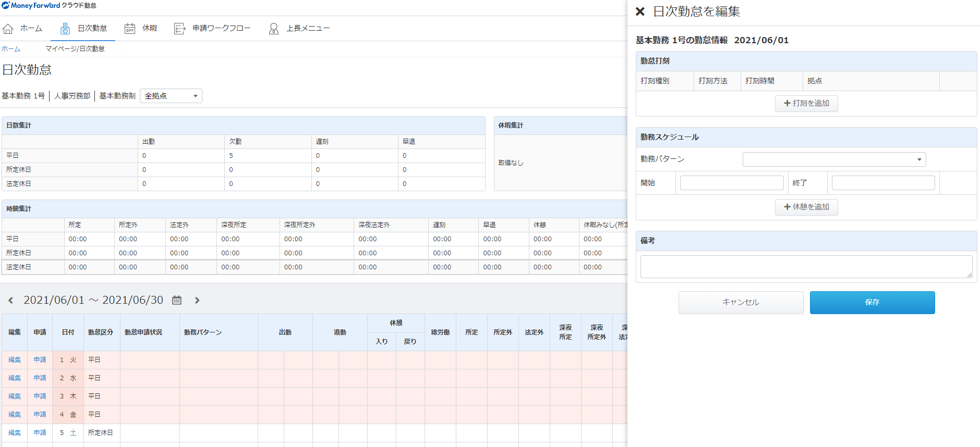Viewport: 980px width, 447px height.
Task: Click the 打刻を追加 button
Action: 806,104
